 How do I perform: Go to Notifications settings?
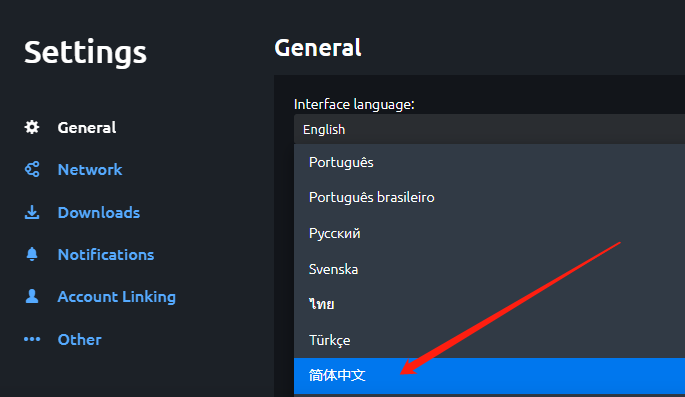pyautogui.click(x=106, y=255)
